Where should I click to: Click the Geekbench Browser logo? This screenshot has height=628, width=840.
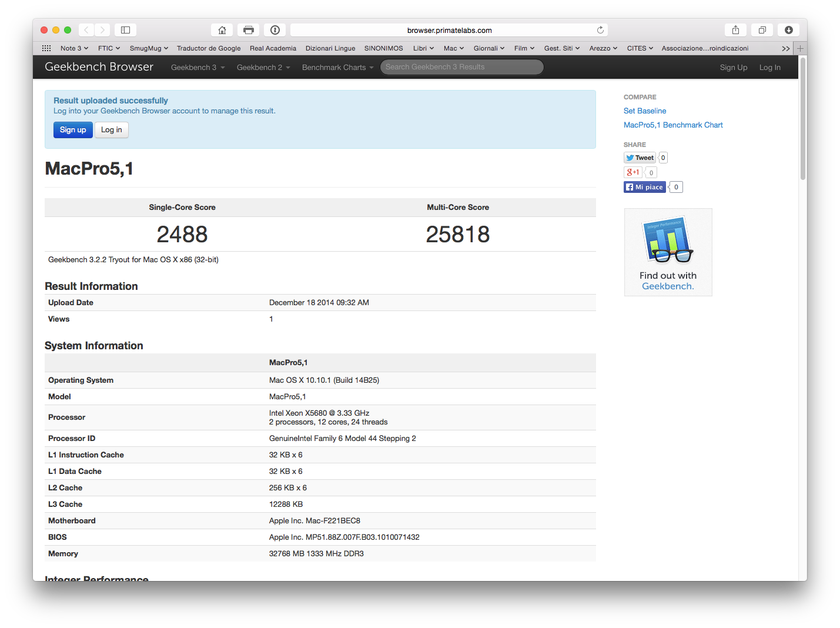pyautogui.click(x=99, y=67)
